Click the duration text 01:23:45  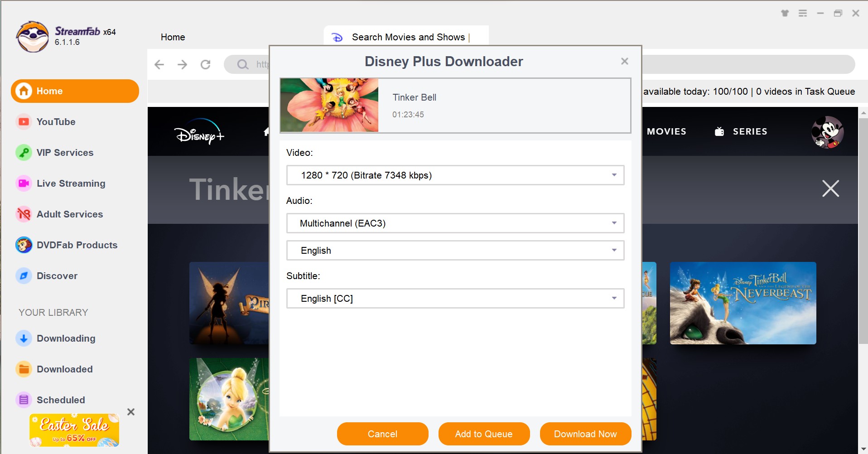click(x=408, y=115)
